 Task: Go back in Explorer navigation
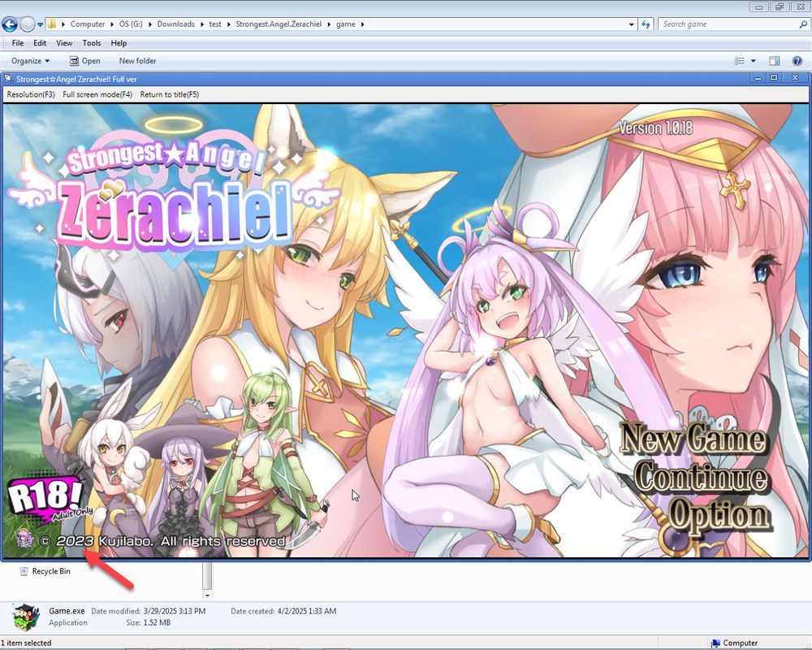click(x=9, y=24)
